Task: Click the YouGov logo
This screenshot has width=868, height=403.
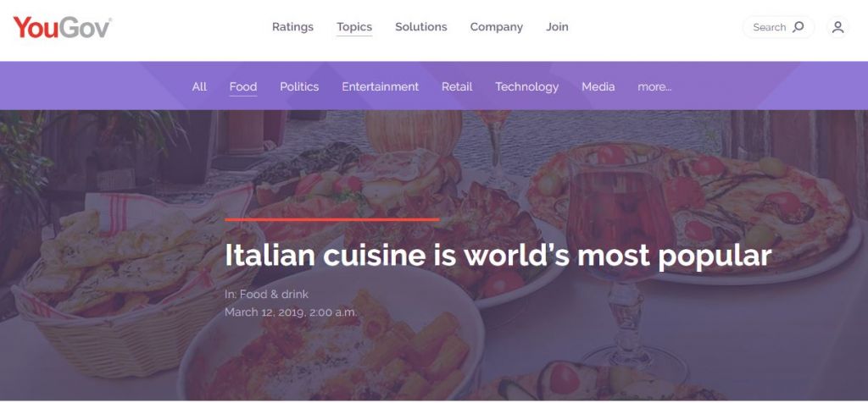Action: click(x=62, y=27)
